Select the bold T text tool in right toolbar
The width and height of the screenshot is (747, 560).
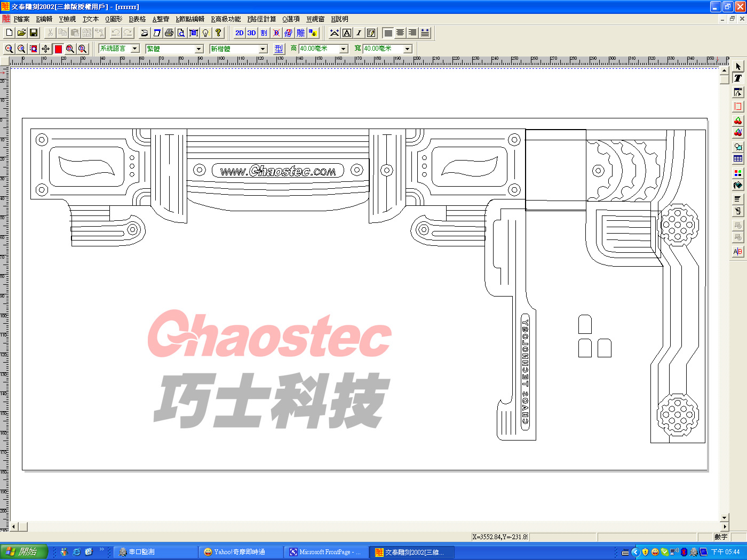[738, 78]
